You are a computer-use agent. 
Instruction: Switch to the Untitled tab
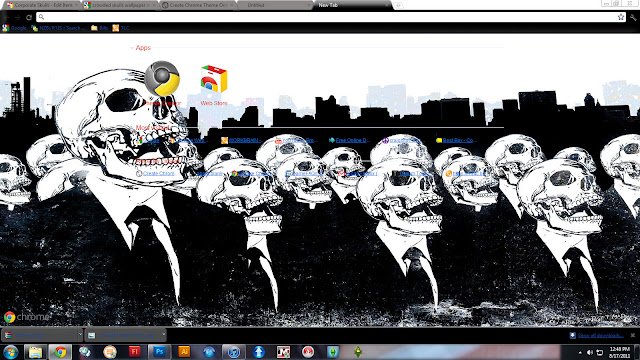click(x=273, y=5)
